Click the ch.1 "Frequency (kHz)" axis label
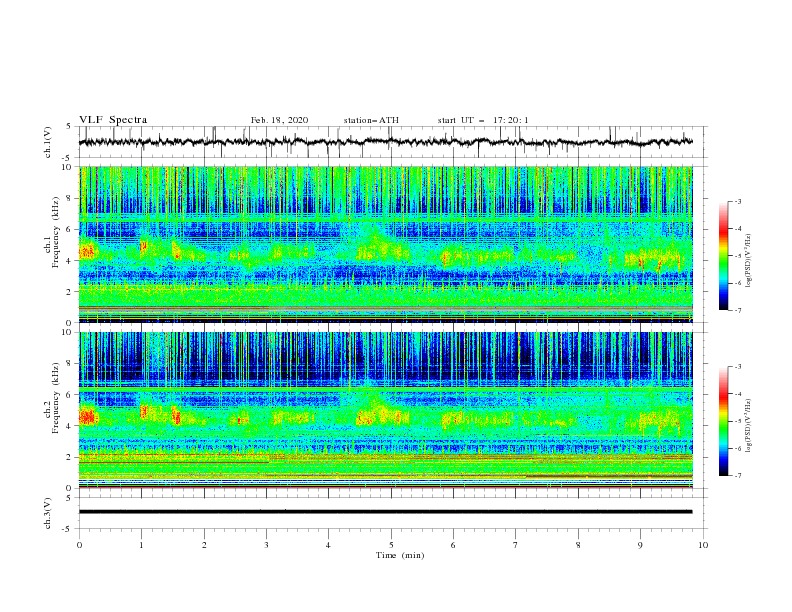 pos(55,230)
